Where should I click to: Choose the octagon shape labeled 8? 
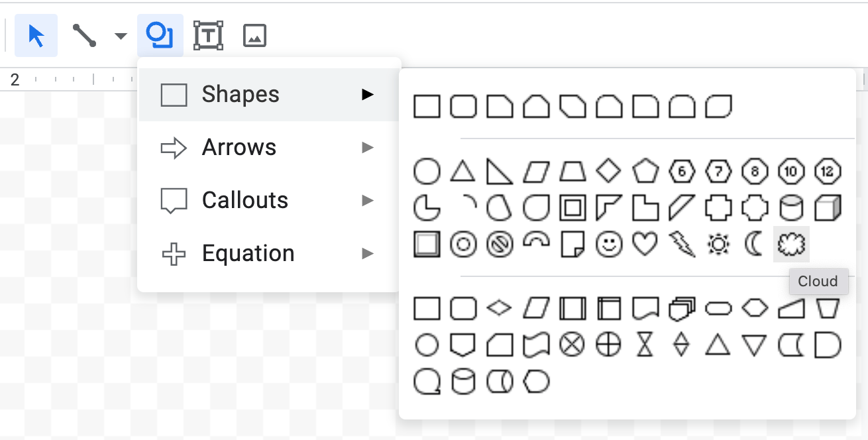coord(755,172)
